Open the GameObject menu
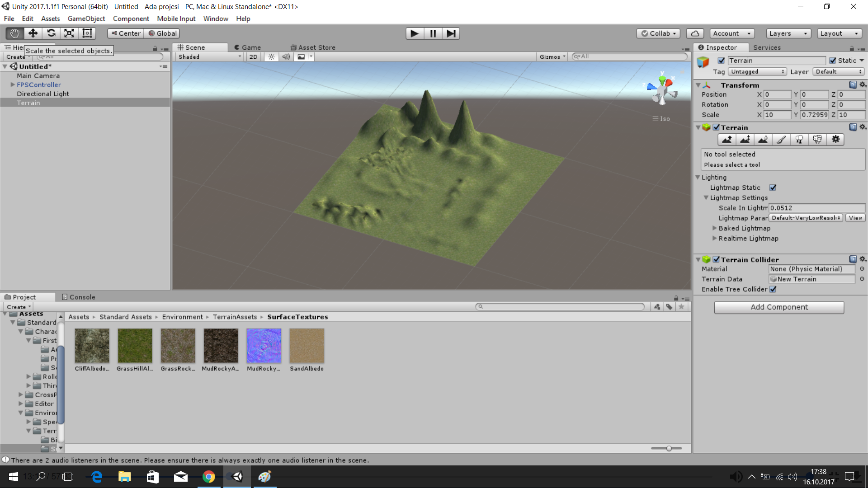868x488 pixels. (86, 19)
